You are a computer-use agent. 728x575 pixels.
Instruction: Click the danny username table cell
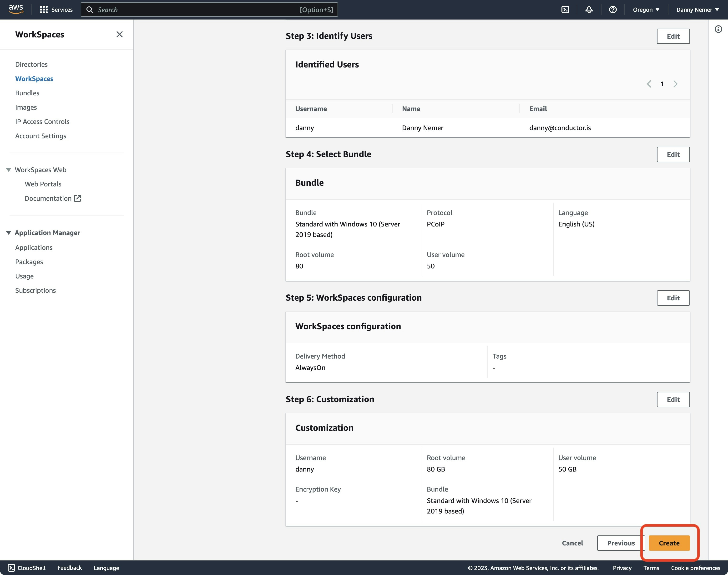[x=305, y=128]
